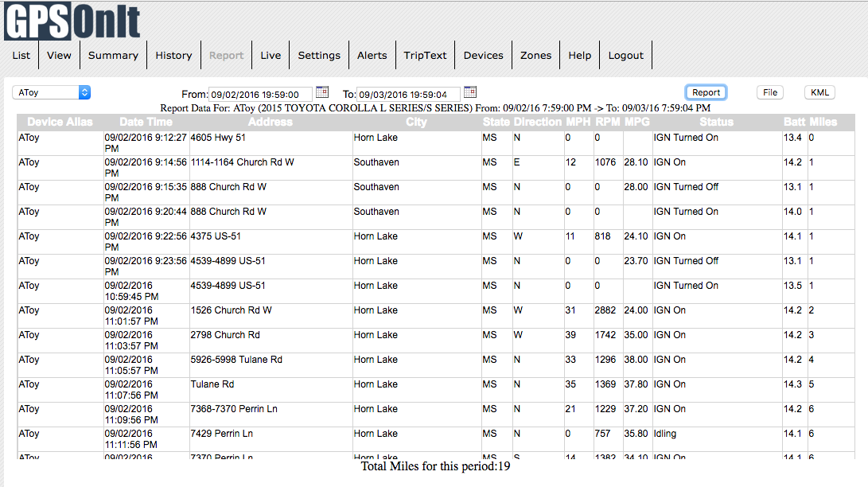
Task: Click the Batt column header
Action: (794, 122)
